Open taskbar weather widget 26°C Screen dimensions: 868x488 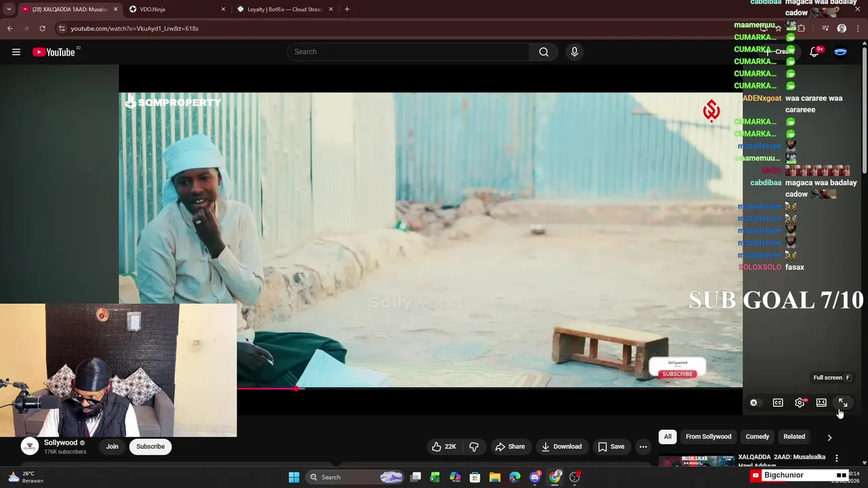click(24, 477)
